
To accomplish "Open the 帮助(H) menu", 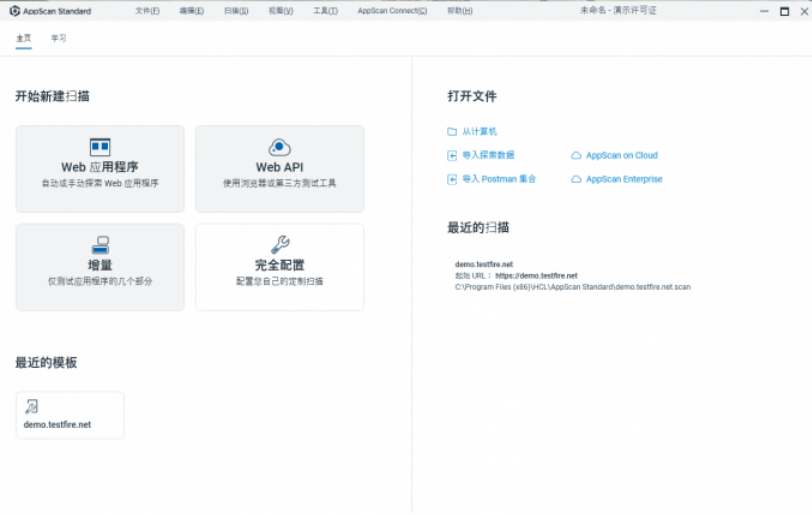I will click(460, 11).
